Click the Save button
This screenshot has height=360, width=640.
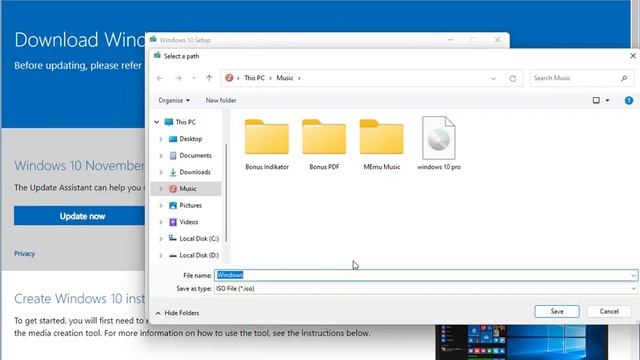[557, 311]
